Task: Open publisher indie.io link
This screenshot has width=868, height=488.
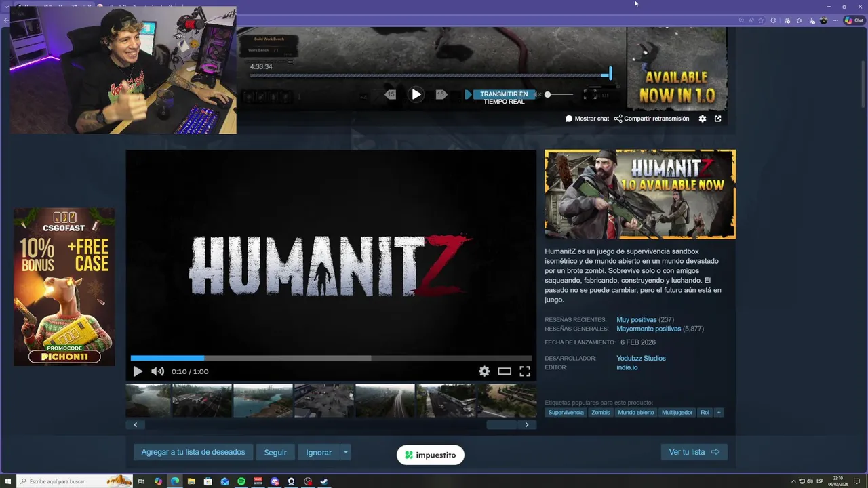Action: [x=627, y=367]
